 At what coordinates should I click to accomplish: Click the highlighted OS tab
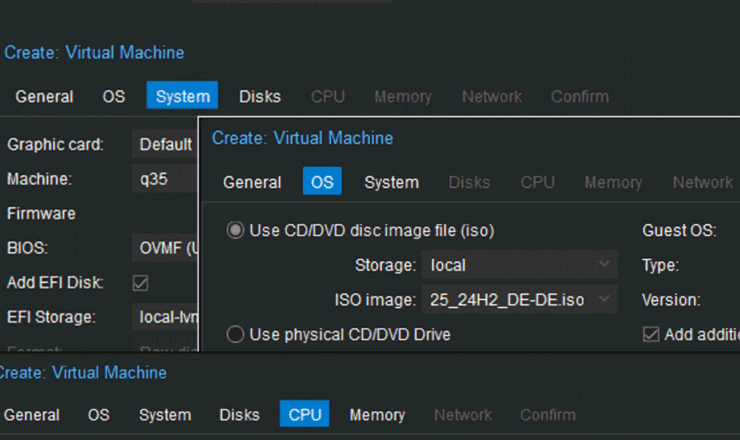pyautogui.click(x=322, y=182)
